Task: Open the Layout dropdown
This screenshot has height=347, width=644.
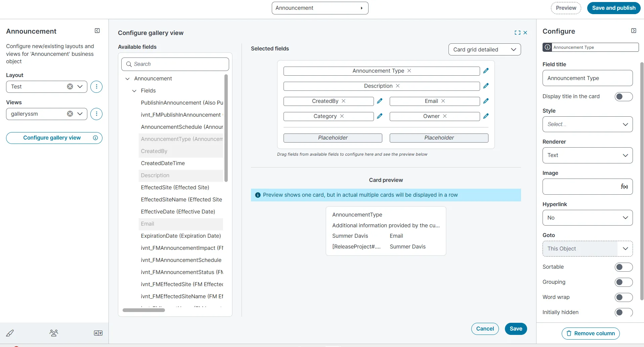Action: point(80,86)
